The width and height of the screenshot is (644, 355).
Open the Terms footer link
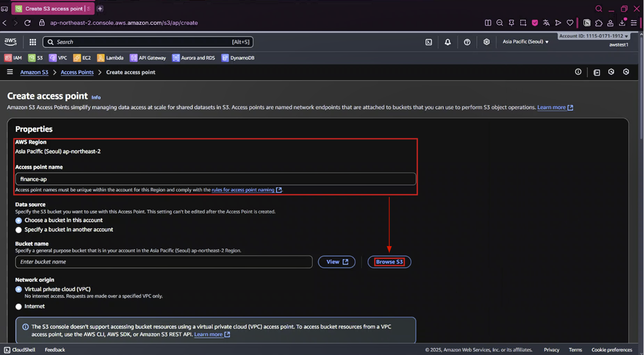click(575, 350)
